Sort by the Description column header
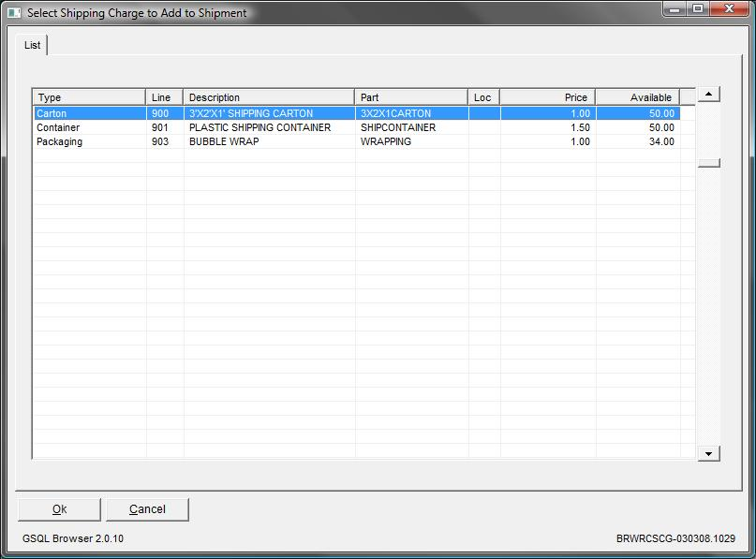This screenshot has width=756, height=559. coord(269,97)
